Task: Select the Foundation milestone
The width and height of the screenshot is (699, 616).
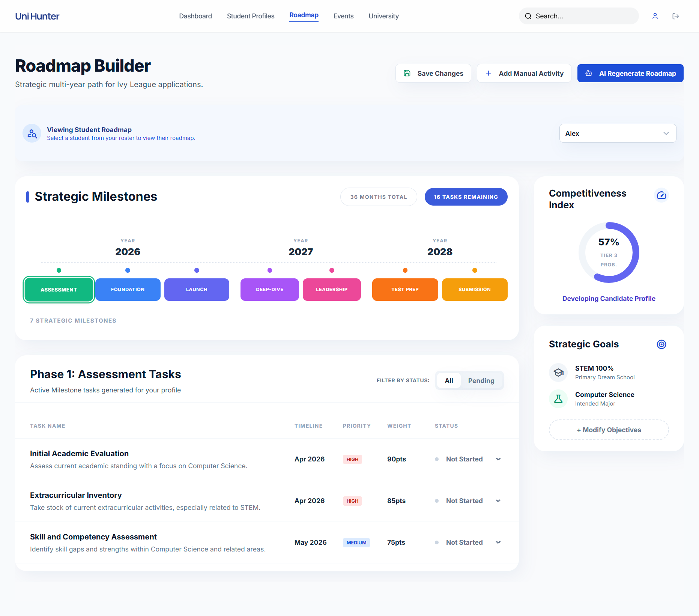Action: (128, 290)
